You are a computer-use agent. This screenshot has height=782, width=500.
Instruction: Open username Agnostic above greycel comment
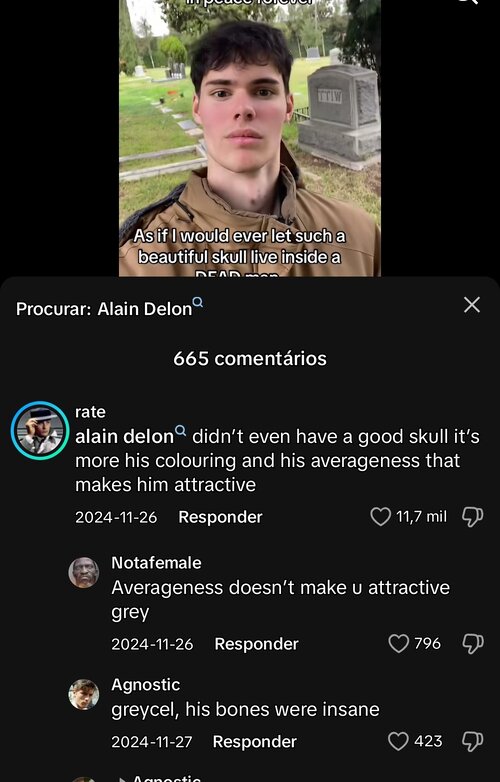coord(146,684)
